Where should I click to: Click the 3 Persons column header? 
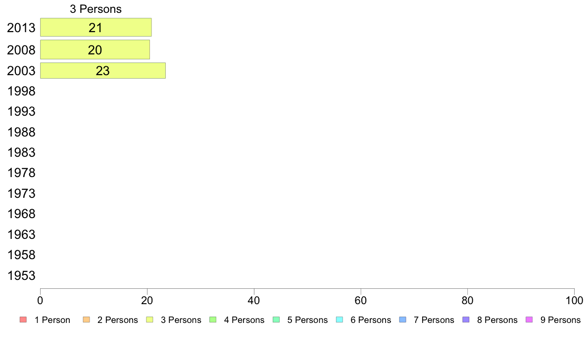tap(96, 9)
